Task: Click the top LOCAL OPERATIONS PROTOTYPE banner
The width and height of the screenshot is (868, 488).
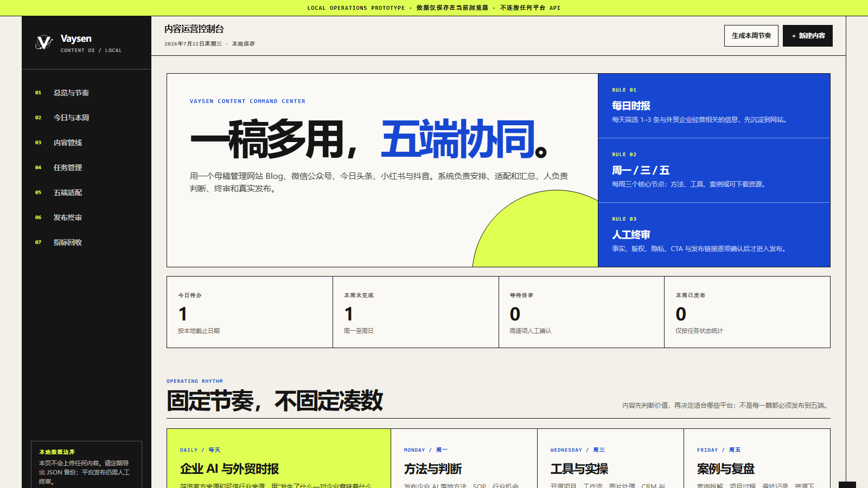Action: [x=434, y=8]
